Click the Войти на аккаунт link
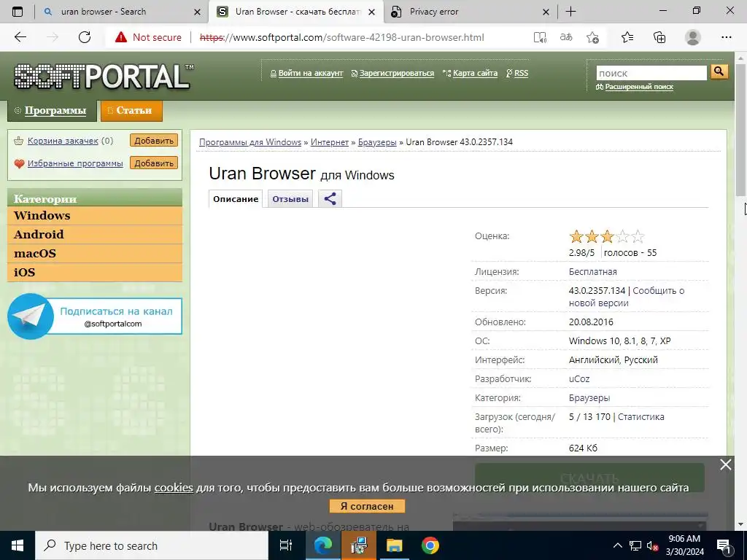This screenshot has height=560, width=747. pyautogui.click(x=311, y=74)
